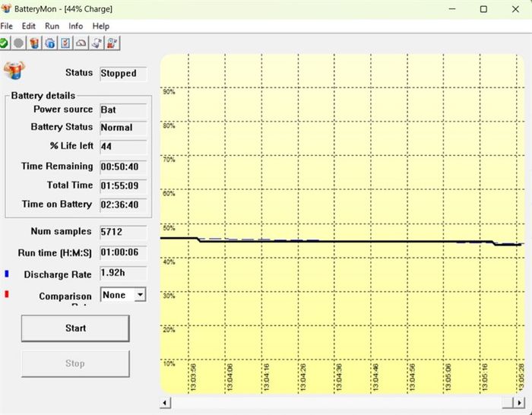532x415 pixels.
Task: Expand the Comparison Rate dropdown arrow
Action: tap(140, 295)
